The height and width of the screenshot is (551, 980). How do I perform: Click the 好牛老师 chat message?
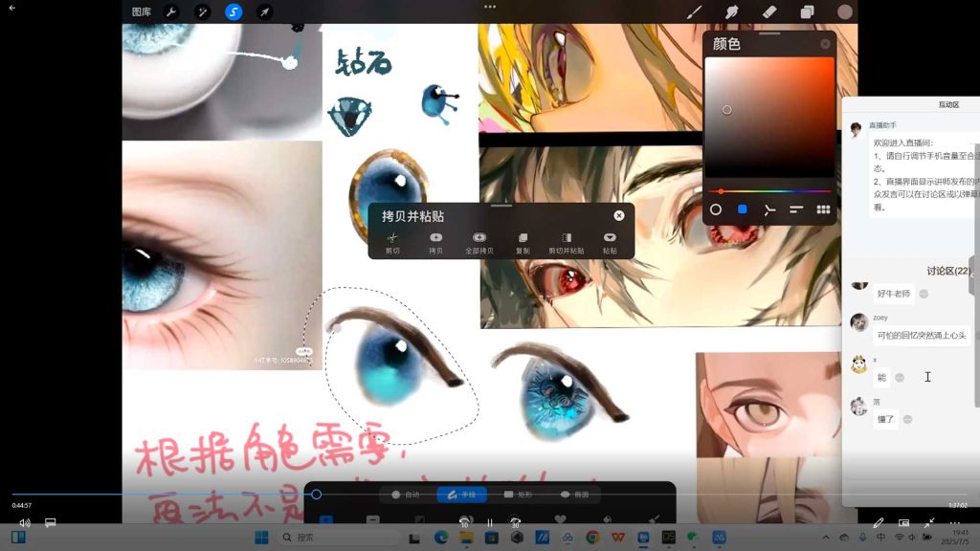point(893,294)
